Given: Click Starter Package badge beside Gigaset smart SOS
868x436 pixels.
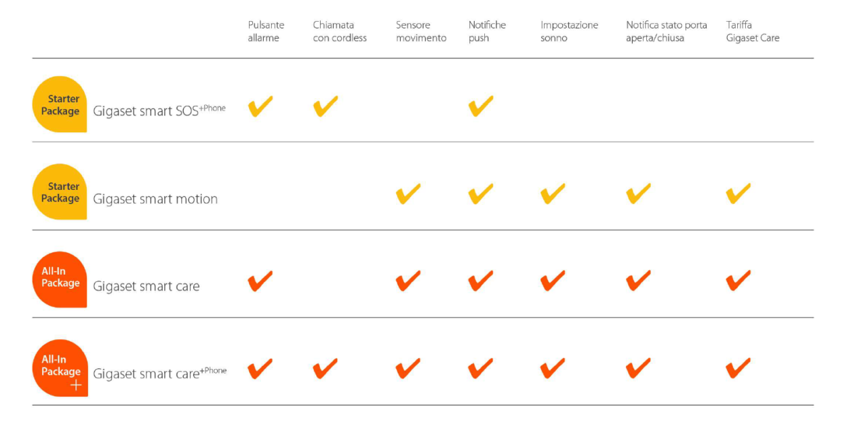Looking at the screenshot, I should point(60,104).
